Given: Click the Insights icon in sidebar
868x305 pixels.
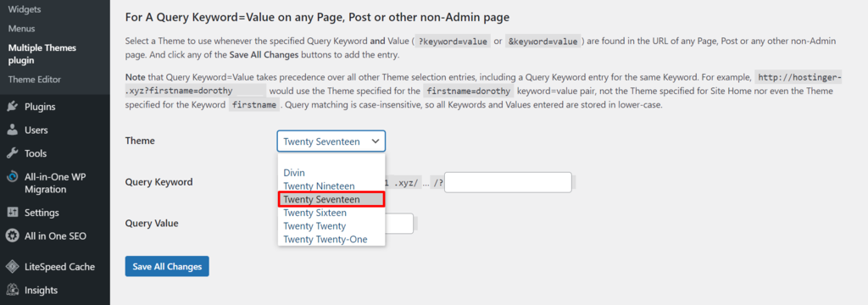Looking at the screenshot, I should click(12, 290).
